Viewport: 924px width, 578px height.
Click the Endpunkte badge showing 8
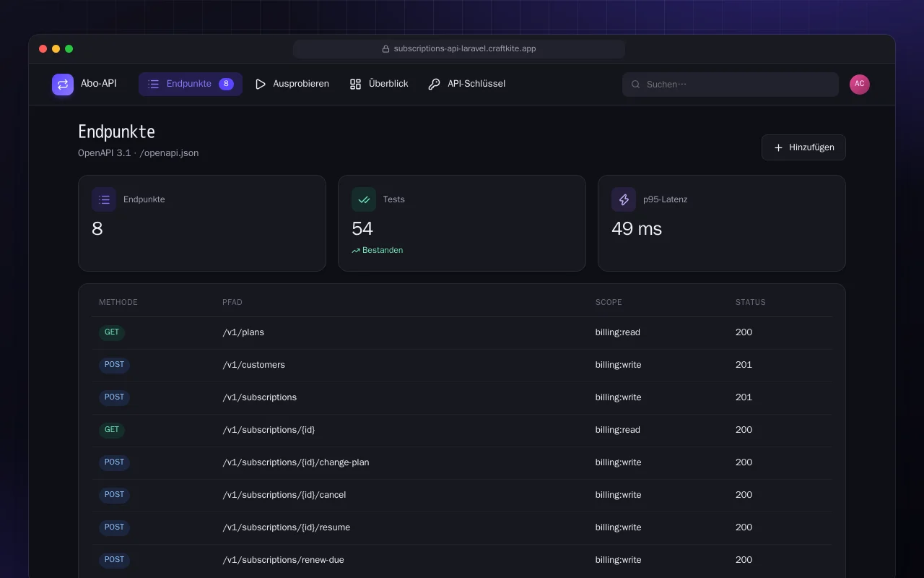click(226, 84)
